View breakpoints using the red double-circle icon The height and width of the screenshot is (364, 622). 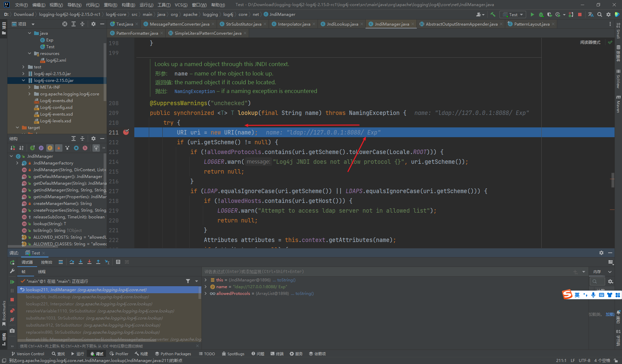[12, 311]
